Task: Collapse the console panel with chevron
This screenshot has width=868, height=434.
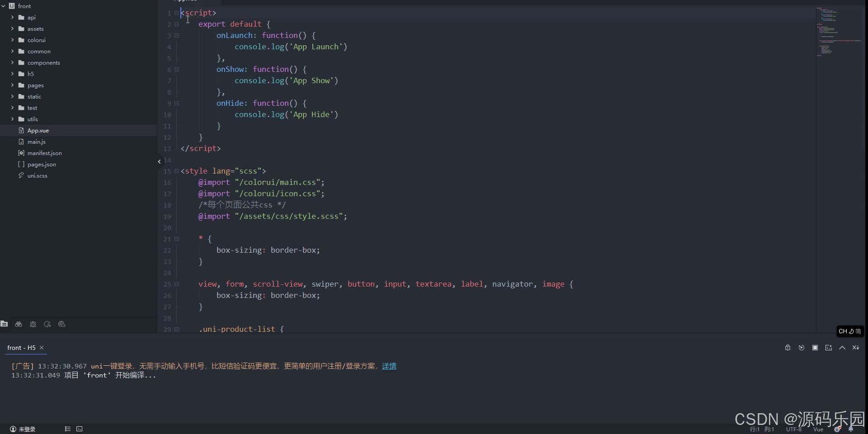Action: [x=842, y=348]
